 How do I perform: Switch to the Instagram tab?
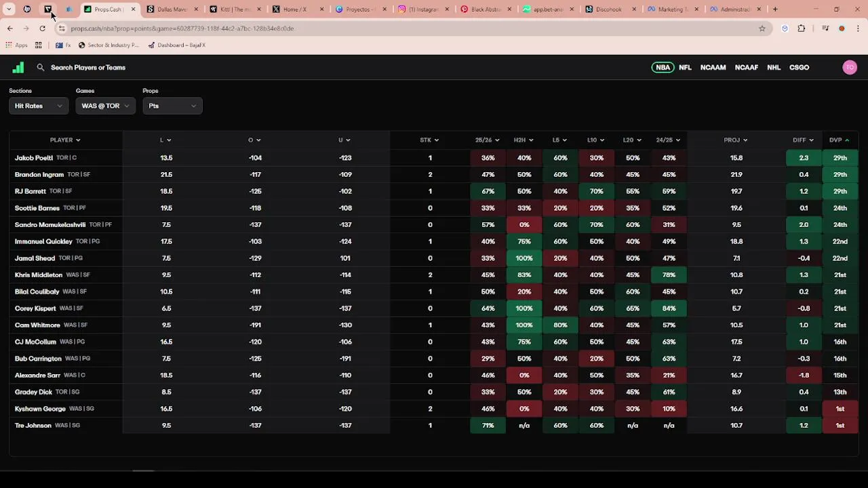422,9
